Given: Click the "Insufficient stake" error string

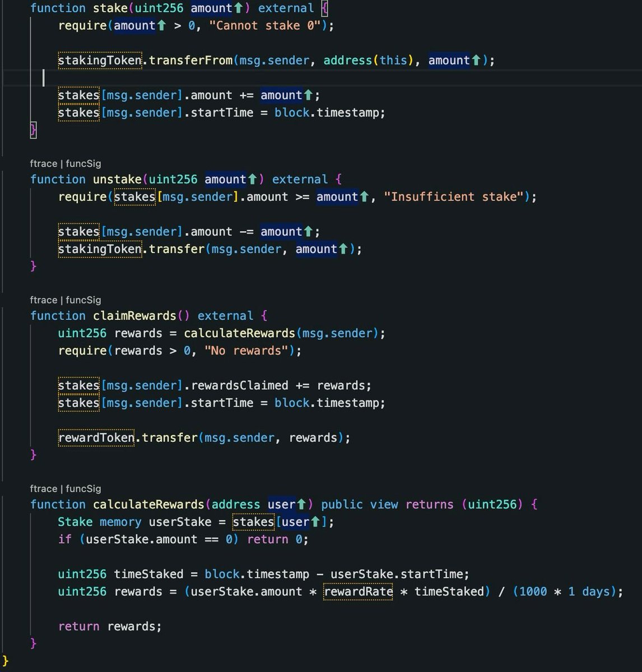Looking at the screenshot, I should coord(453,197).
